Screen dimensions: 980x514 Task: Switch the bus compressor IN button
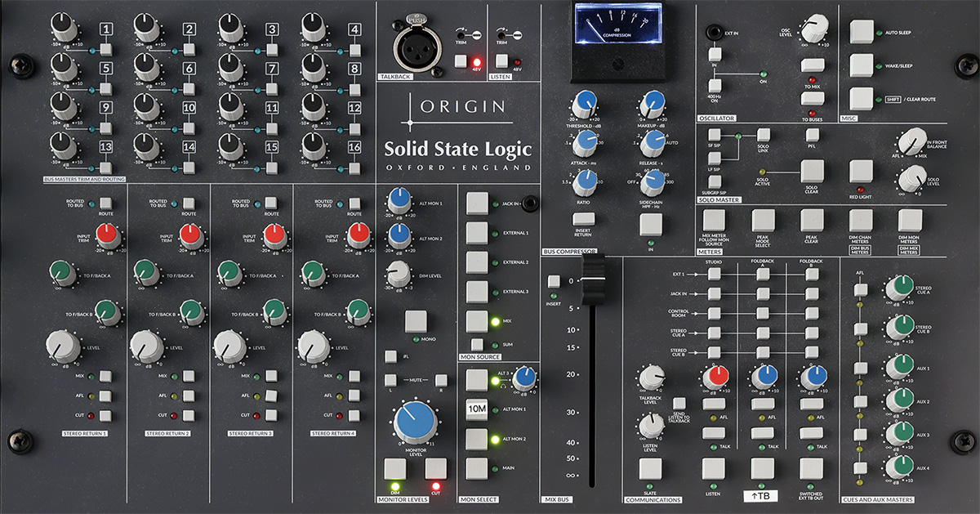pyautogui.click(x=651, y=224)
